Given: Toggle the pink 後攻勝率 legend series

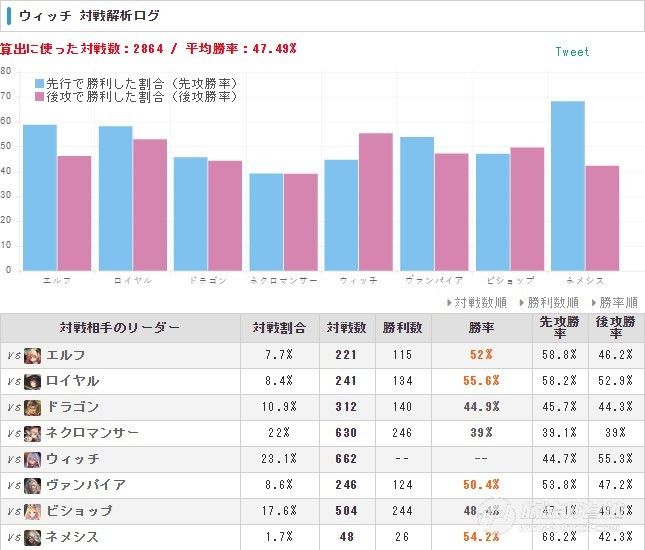Looking at the screenshot, I should (136, 97).
